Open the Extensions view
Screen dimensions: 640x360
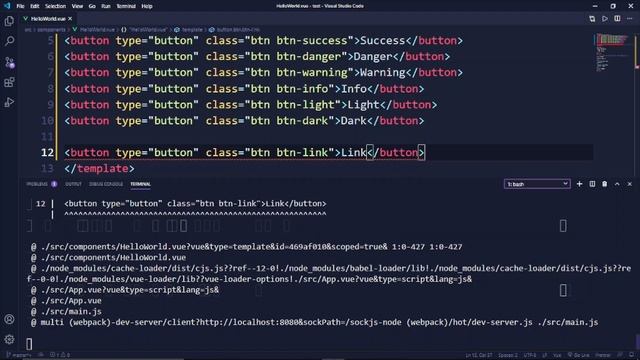(x=9, y=82)
